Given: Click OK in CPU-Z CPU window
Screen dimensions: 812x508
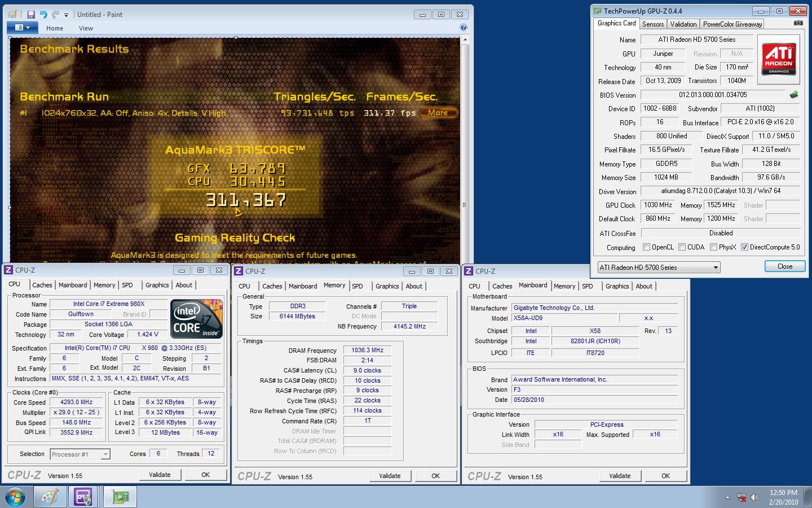Looking at the screenshot, I should click(x=205, y=475).
